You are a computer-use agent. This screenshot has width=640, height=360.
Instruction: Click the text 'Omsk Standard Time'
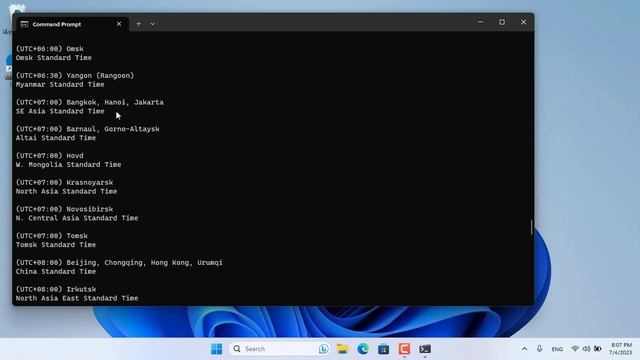tap(53, 58)
